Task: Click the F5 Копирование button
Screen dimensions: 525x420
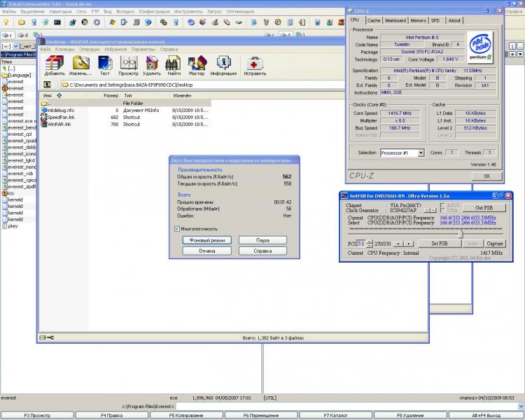Action: coord(186,415)
